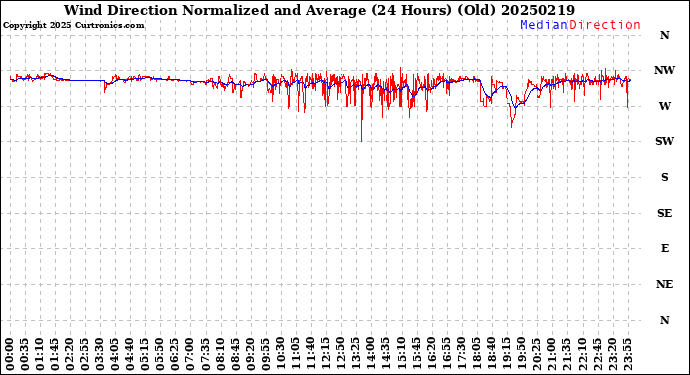Click the 14:00 time axis label
The height and width of the screenshot is (375, 690).
[371, 354]
